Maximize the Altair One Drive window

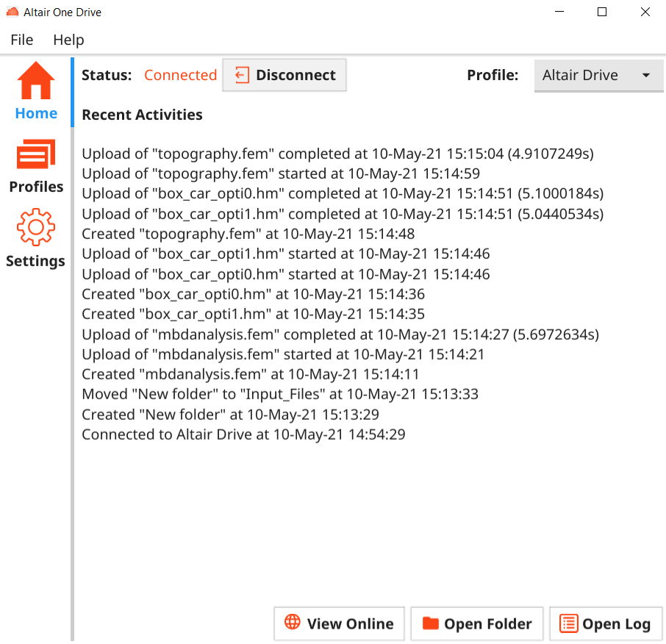601,12
